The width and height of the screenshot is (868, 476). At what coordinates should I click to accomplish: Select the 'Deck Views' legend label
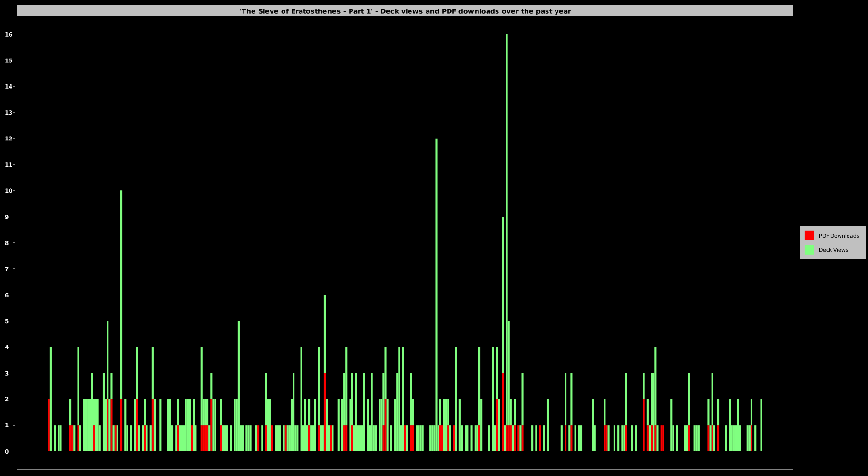[x=833, y=250]
